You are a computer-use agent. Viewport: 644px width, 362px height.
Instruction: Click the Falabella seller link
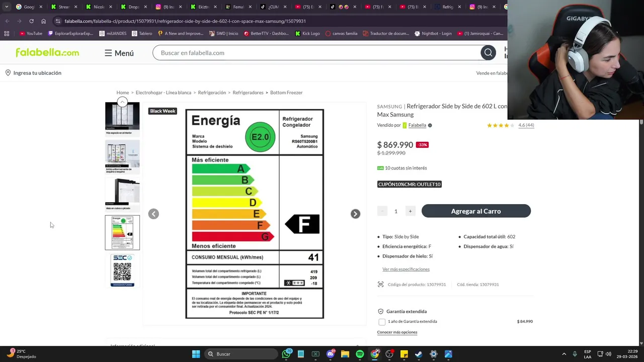417,125
